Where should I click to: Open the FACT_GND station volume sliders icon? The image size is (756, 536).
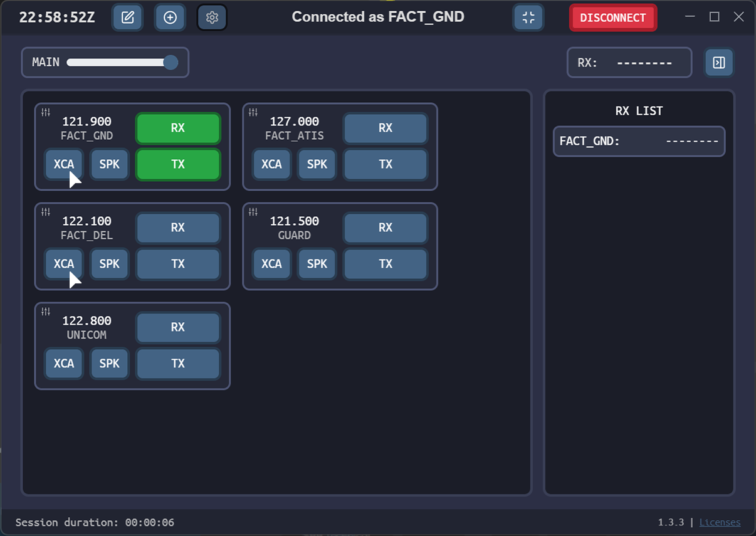[46, 112]
